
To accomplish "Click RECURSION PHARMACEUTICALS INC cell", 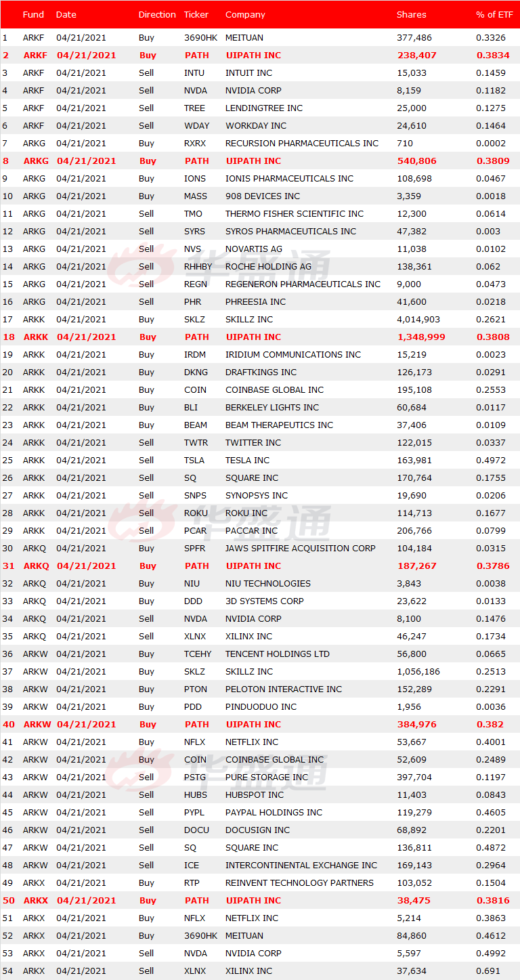I will coord(302,143).
